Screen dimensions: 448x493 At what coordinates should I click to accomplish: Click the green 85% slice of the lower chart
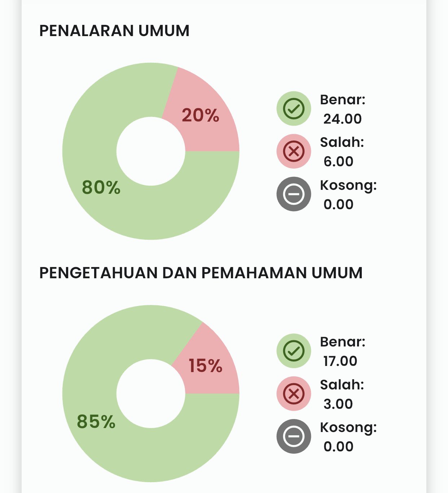96,422
